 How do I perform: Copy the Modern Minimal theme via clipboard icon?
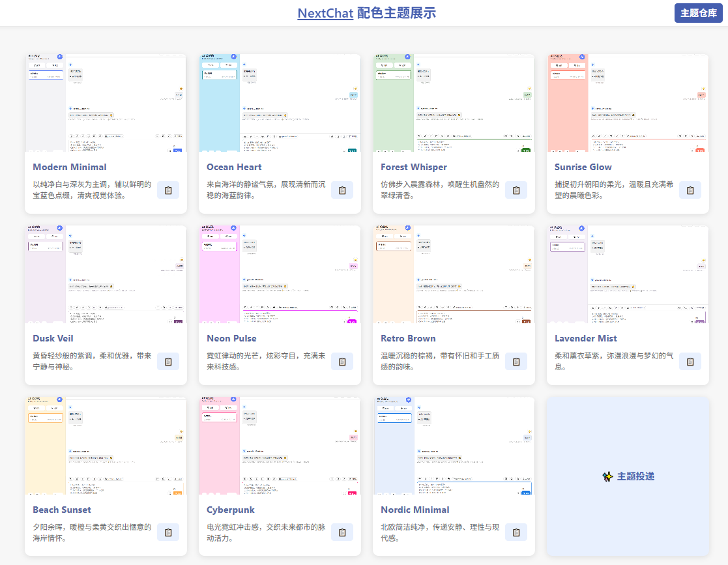click(x=168, y=190)
